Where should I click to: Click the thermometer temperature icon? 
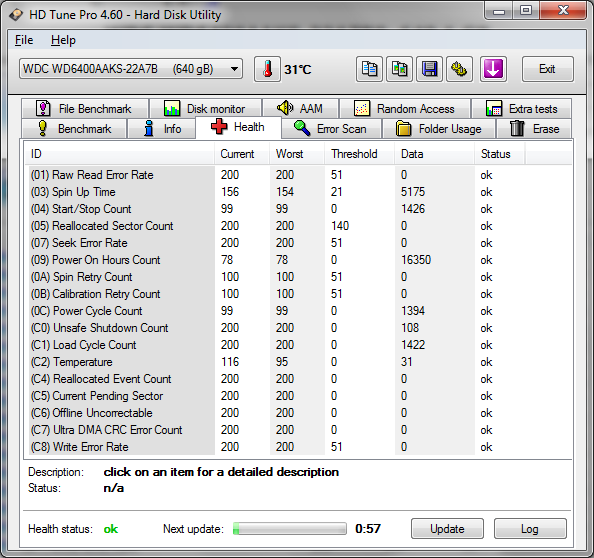pos(267,69)
